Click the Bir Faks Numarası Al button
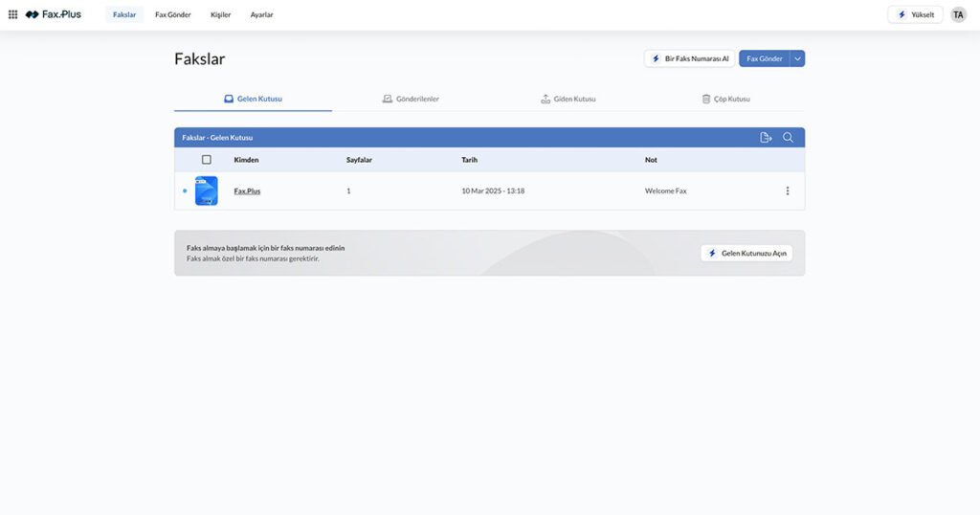The width and height of the screenshot is (980, 515). tap(689, 58)
